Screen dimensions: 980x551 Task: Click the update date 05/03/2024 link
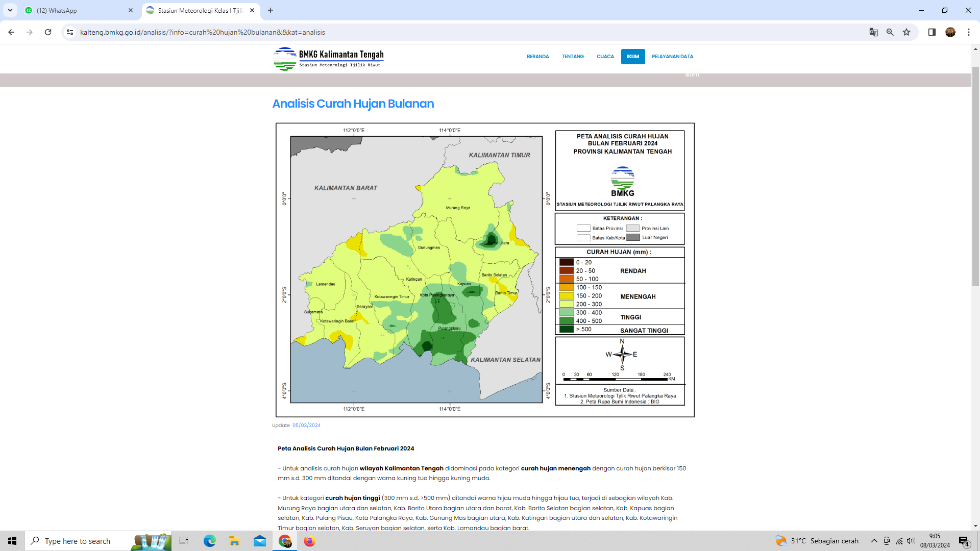coord(306,425)
